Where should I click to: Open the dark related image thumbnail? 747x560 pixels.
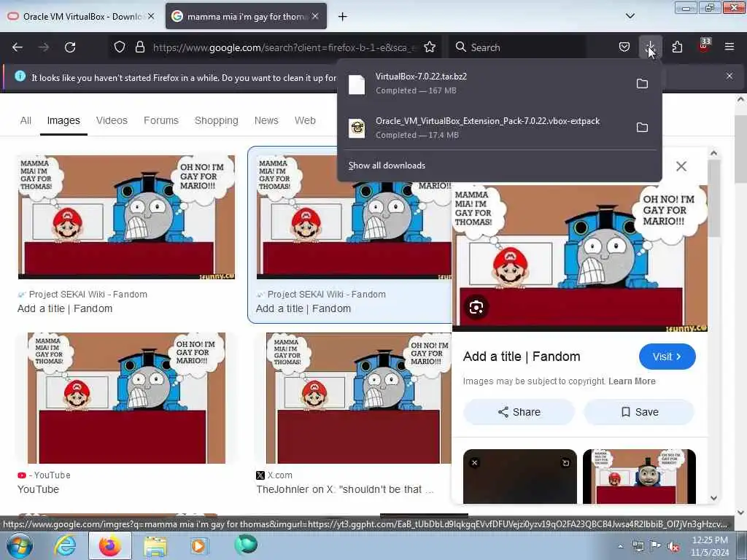point(519,476)
